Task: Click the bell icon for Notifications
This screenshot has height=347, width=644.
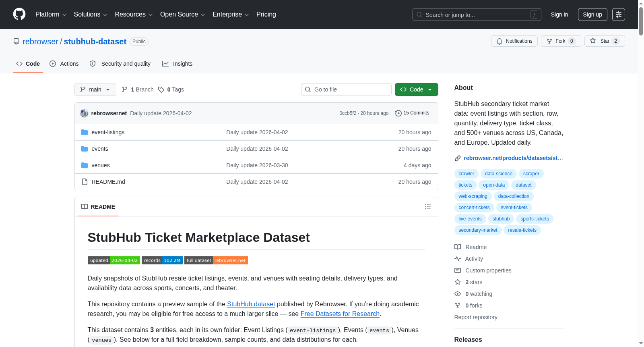Action: (x=500, y=41)
